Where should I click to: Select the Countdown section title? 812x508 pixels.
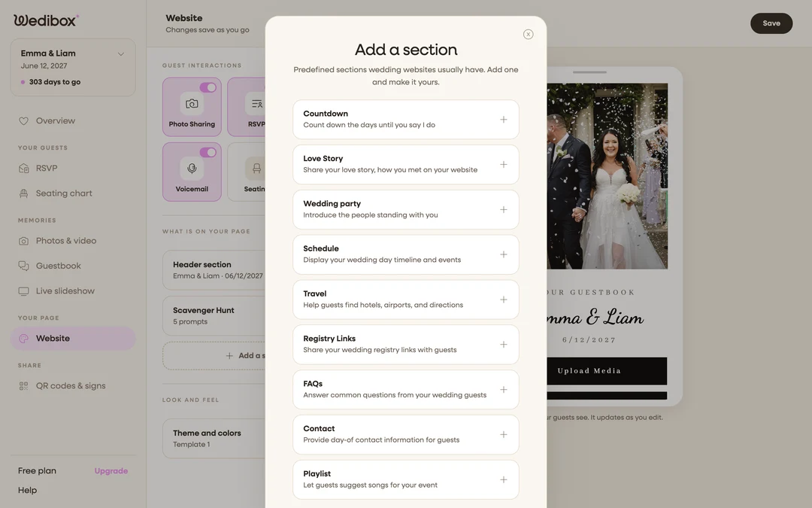(326, 114)
